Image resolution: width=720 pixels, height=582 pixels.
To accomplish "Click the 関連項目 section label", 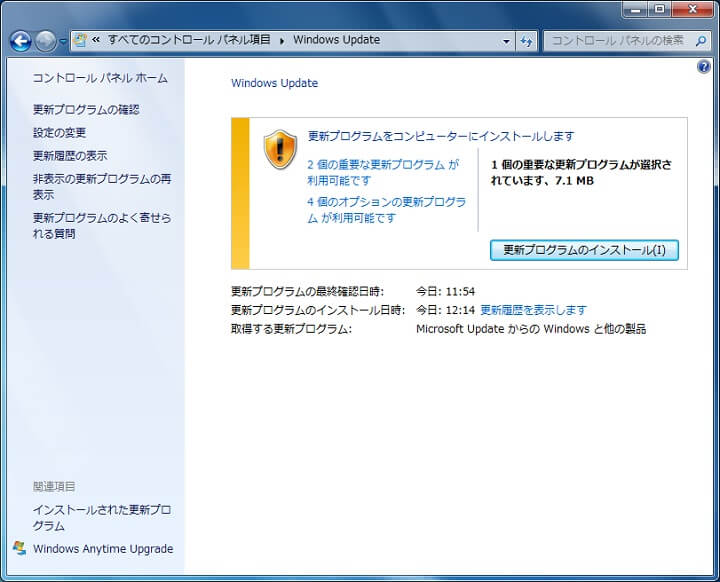I will tap(54, 486).
